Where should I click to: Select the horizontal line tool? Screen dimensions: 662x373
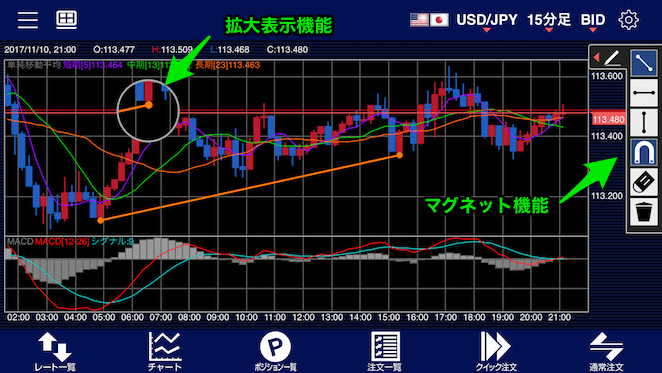[x=644, y=93]
